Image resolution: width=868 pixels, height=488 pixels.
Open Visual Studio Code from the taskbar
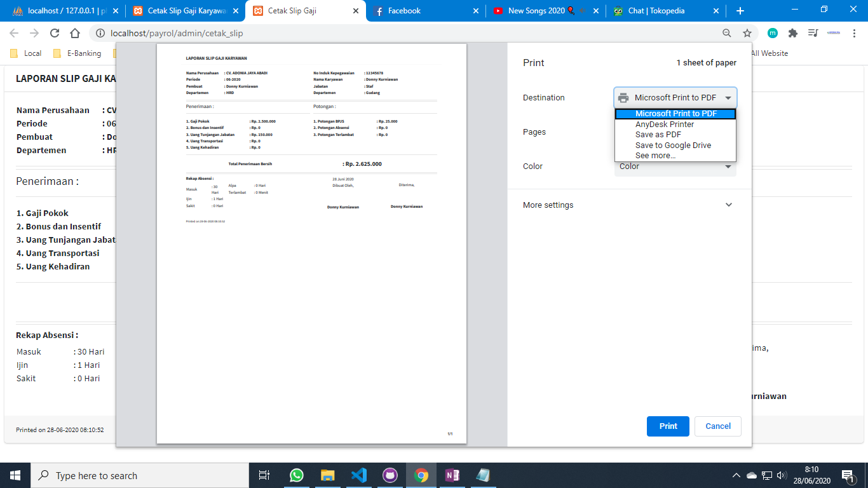[x=358, y=475]
